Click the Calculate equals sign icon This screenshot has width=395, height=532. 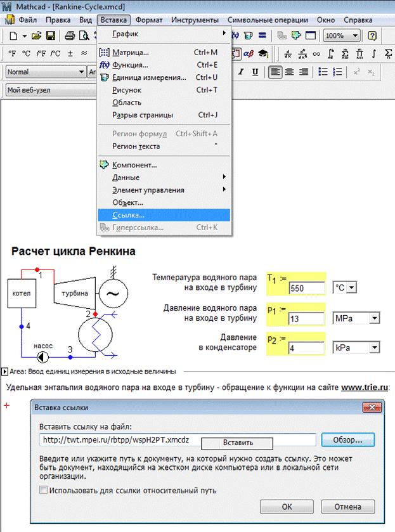[262, 36]
